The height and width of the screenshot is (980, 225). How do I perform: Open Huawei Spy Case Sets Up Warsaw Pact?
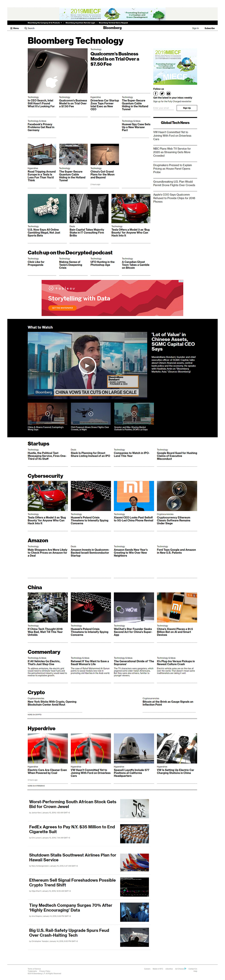pos(136,127)
